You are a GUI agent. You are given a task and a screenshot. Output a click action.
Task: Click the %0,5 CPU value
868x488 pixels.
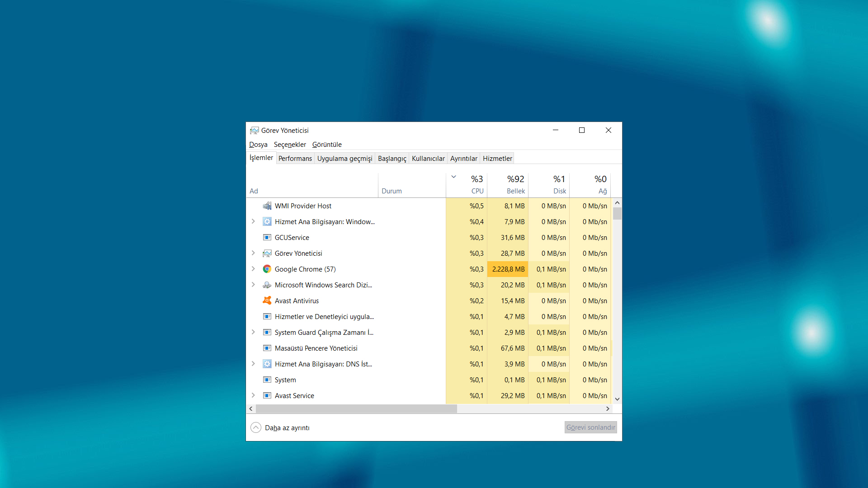click(x=476, y=206)
